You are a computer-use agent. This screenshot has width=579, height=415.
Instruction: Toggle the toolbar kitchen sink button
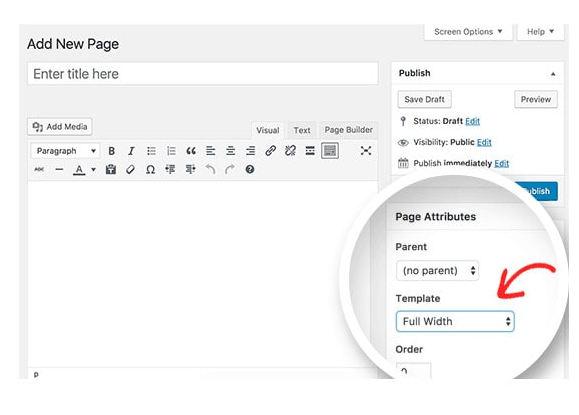click(x=330, y=151)
